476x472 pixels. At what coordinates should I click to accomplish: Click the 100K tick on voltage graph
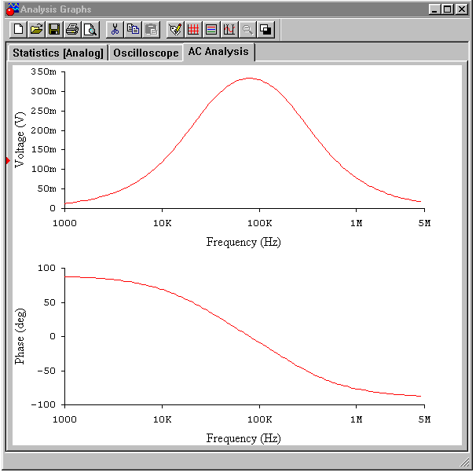(259, 223)
